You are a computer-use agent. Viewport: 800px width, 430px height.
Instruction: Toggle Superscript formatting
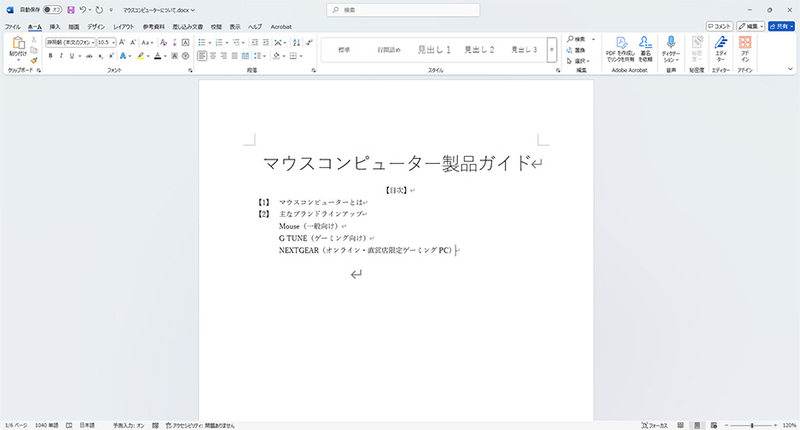[x=111, y=56]
